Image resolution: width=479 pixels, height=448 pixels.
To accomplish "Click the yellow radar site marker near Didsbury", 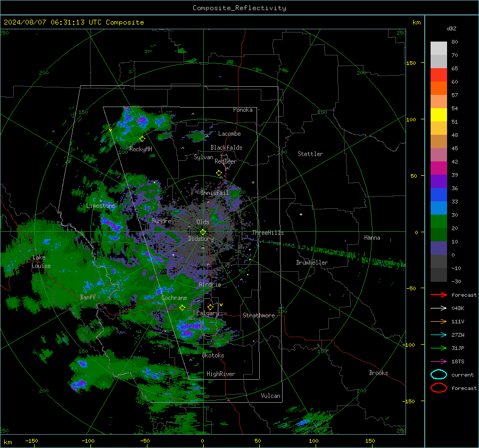I will click(203, 232).
